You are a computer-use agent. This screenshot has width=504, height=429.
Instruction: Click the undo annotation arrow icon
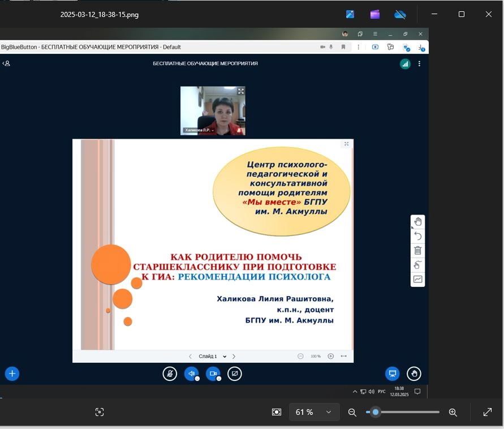tap(418, 236)
